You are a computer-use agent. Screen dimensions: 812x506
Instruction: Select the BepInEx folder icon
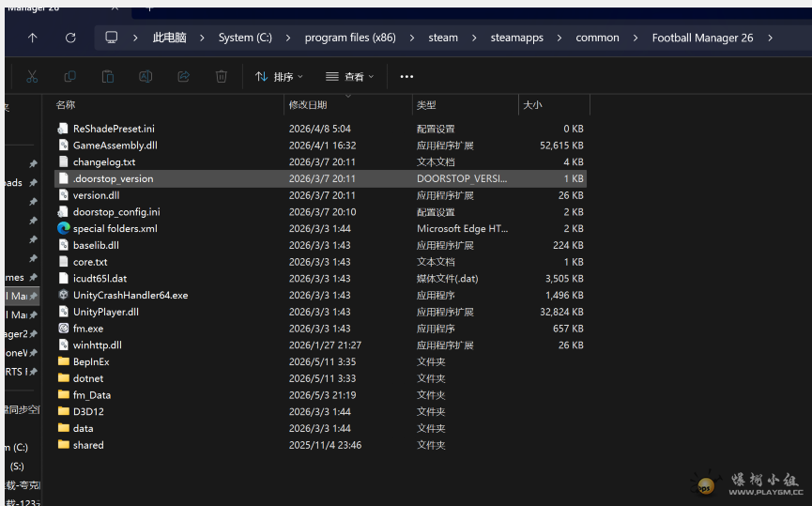click(63, 361)
